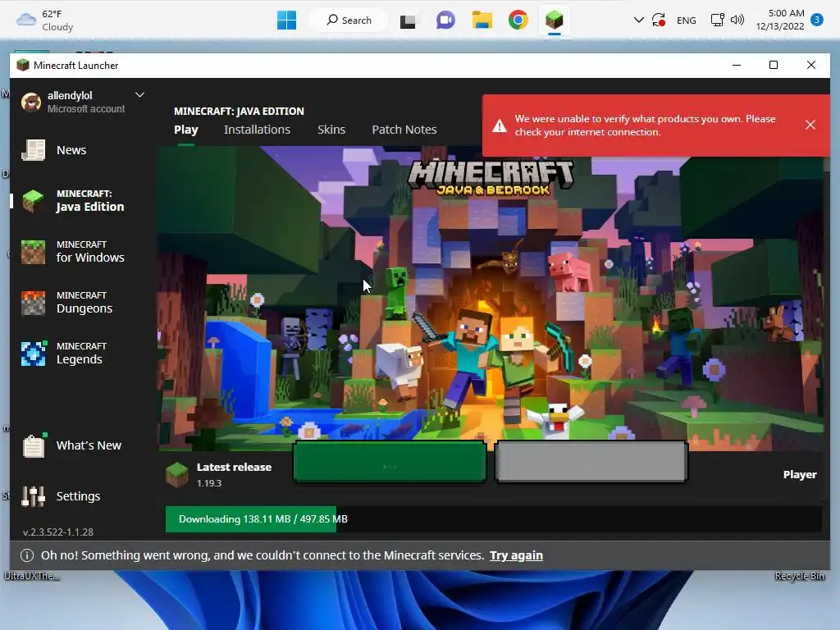
Task: Click the Try again link
Action: [517, 555]
